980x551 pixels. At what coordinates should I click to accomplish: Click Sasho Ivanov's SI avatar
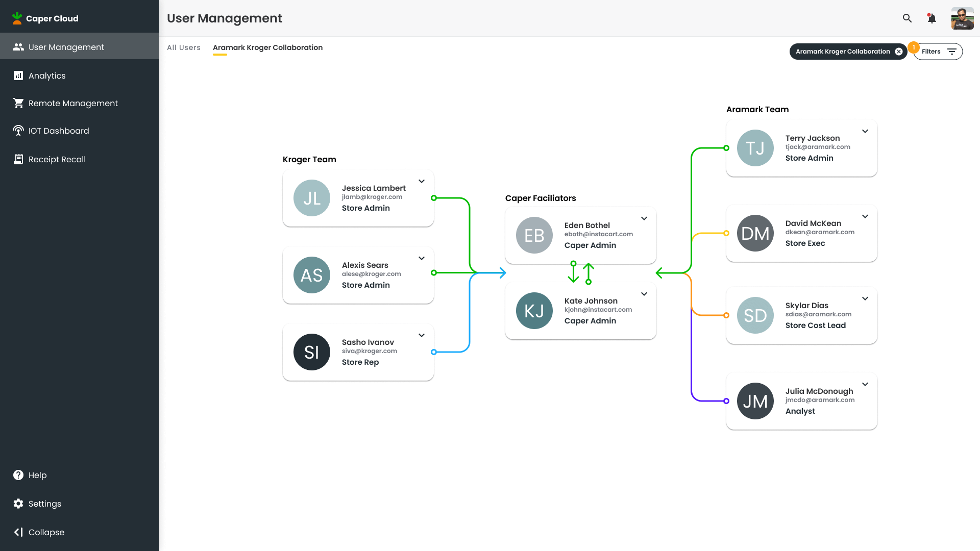[x=312, y=352]
